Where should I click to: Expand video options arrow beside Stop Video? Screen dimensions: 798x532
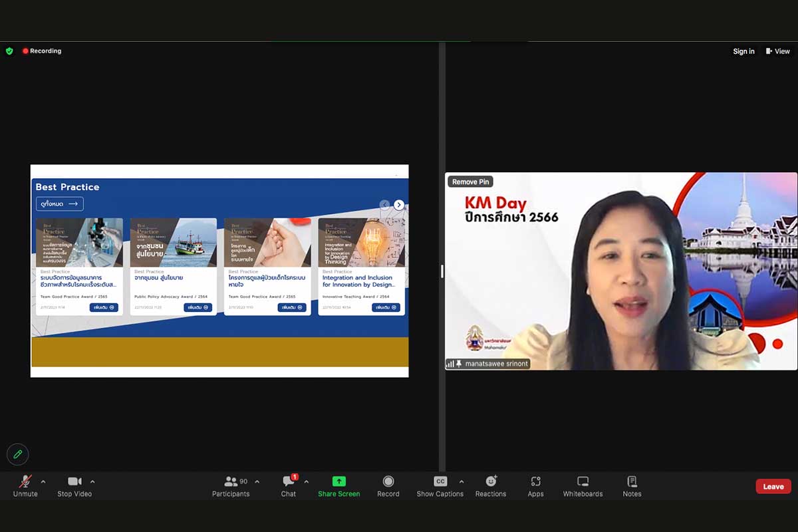click(x=92, y=481)
